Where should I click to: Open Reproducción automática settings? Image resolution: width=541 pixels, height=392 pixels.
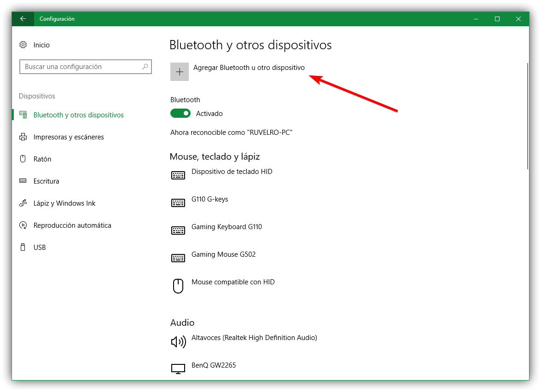click(x=72, y=225)
